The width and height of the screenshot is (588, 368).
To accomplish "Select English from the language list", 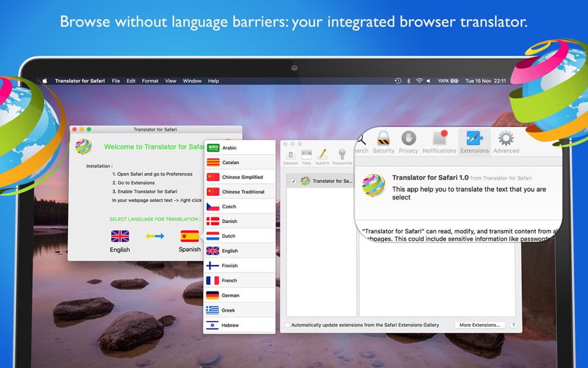I will 240,250.
